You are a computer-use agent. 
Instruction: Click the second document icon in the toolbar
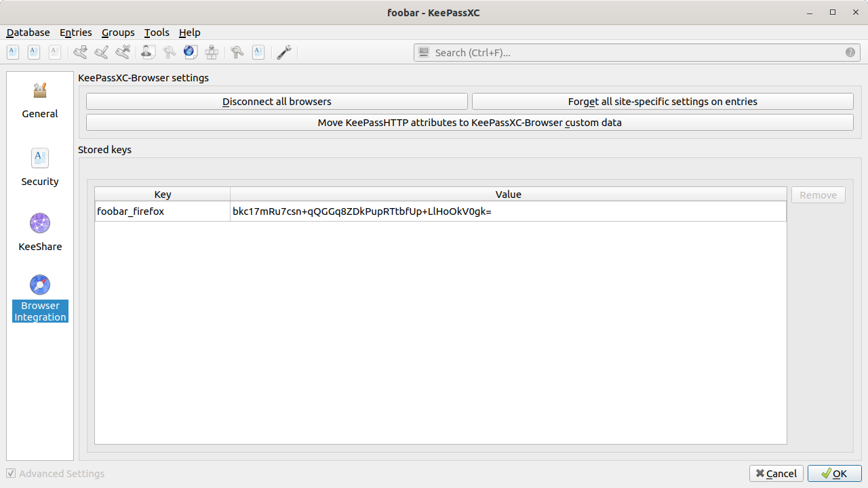pos(34,52)
